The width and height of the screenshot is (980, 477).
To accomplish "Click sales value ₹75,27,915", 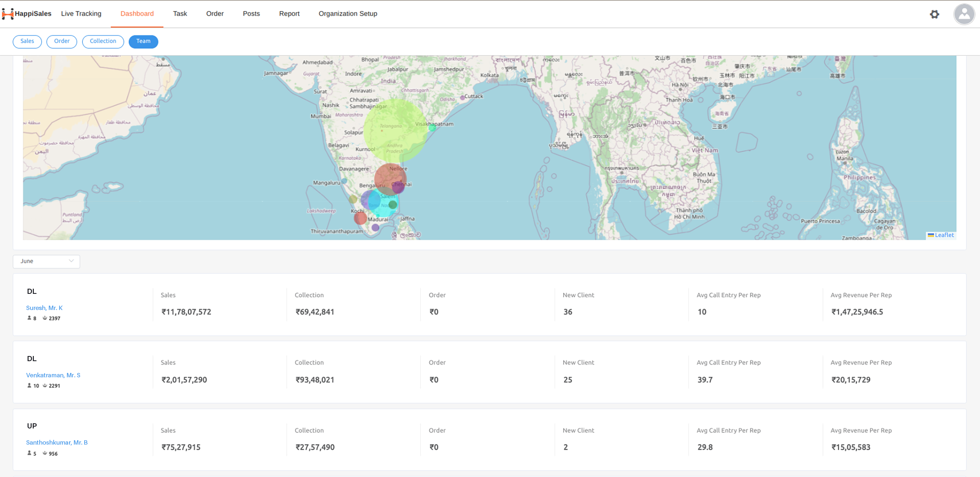I will click(x=181, y=447).
